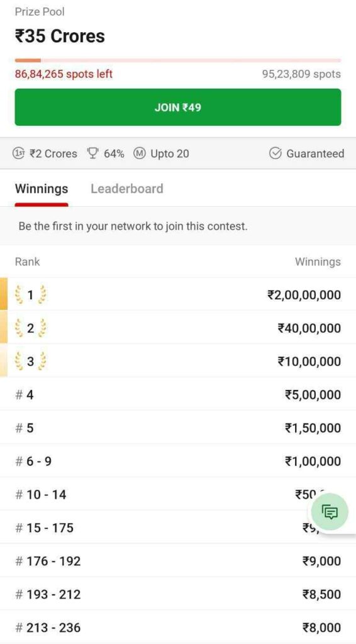Tap the Guaranteed checkmark icon
This screenshot has width=356, height=644.
tap(275, 153)
